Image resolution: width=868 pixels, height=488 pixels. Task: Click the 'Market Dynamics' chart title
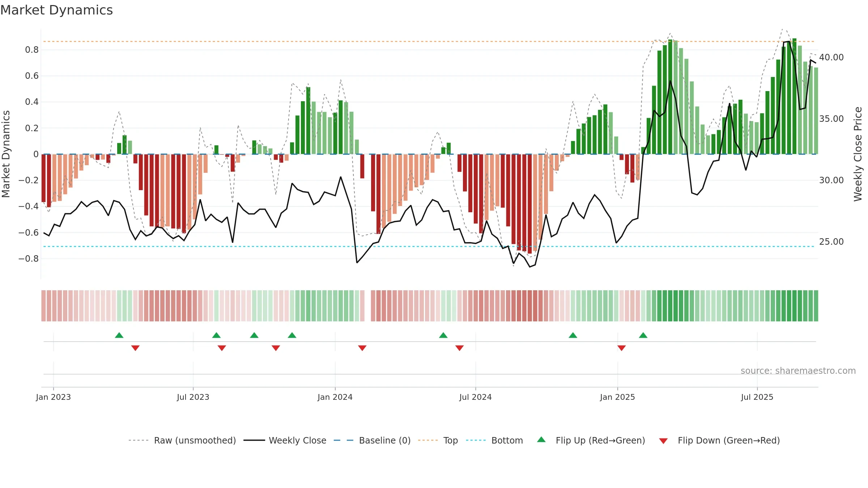coord(56,10)
